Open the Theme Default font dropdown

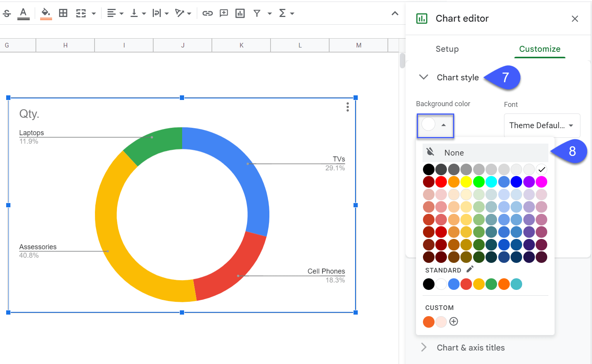542,125
